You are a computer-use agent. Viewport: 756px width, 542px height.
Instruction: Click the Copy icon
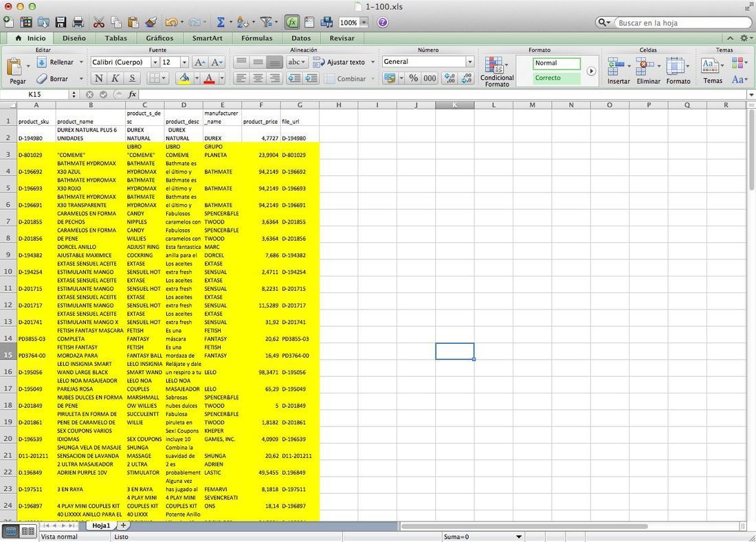pos(116,22)
